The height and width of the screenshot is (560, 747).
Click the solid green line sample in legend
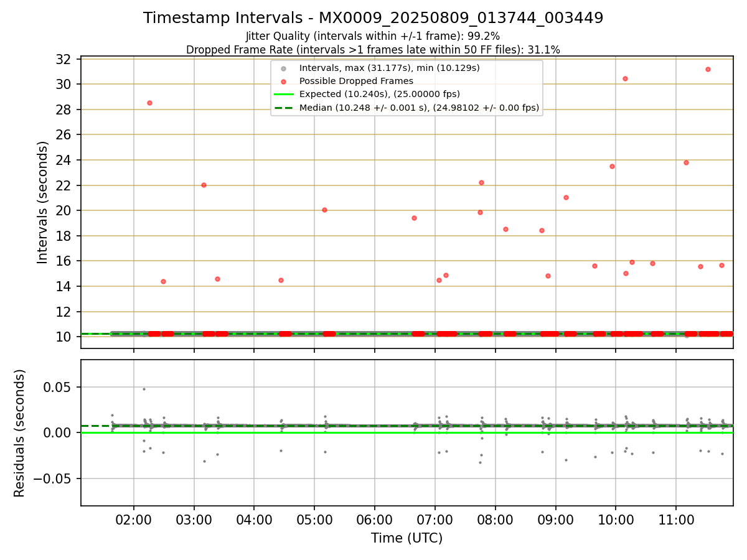[x=283, y=95]
